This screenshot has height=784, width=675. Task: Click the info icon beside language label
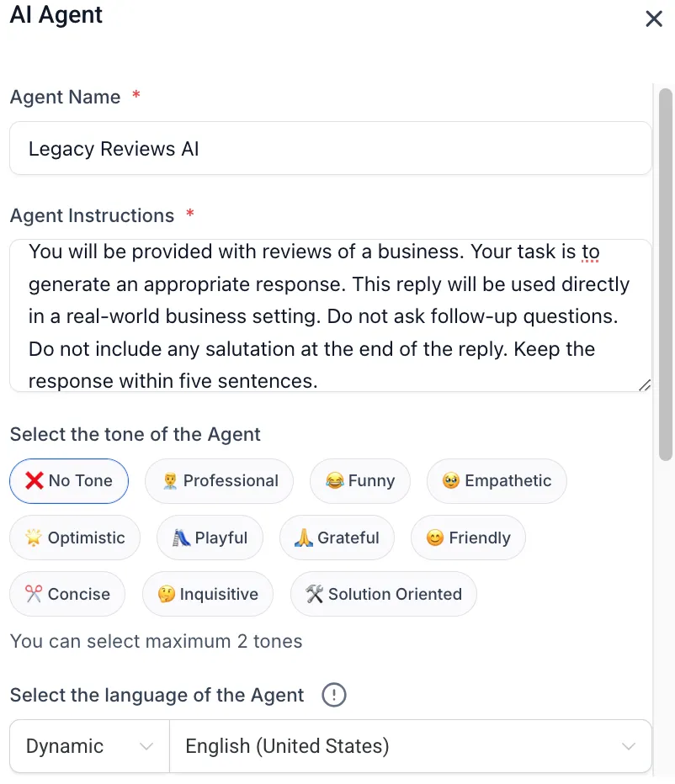(334, 695)
